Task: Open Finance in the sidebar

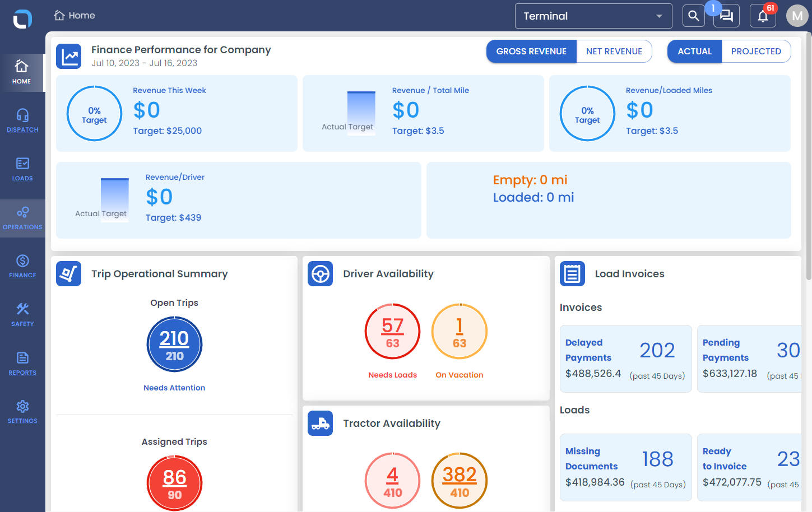Action: coord(22,267)
